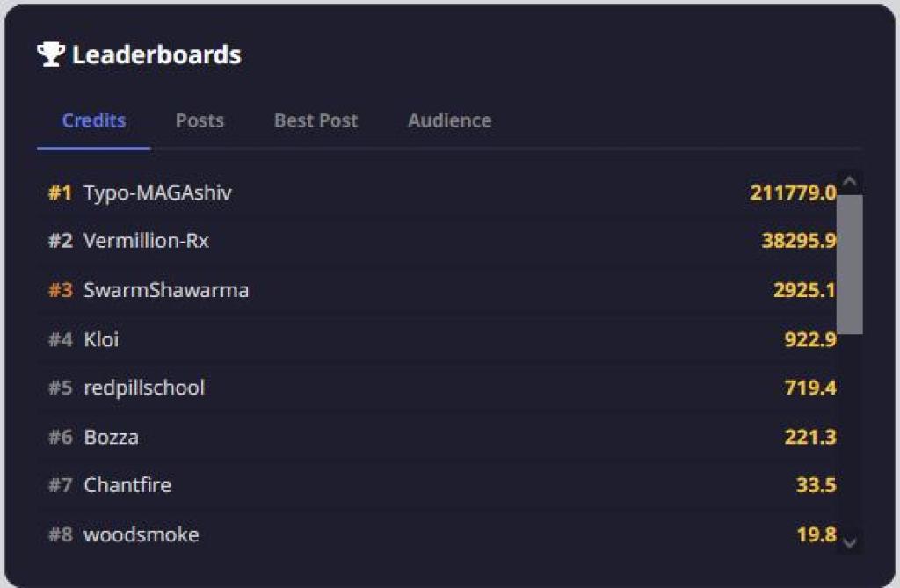The height and width of the screenshot is (588, 900).
Task: Click the Leaderboards trophy icon
Action: [51, 54]
